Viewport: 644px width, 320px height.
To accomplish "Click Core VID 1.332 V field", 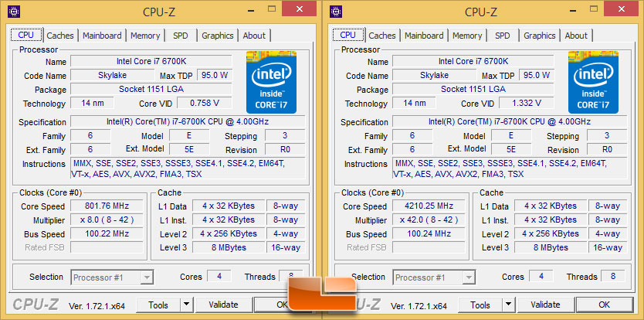I will [526, 103].
